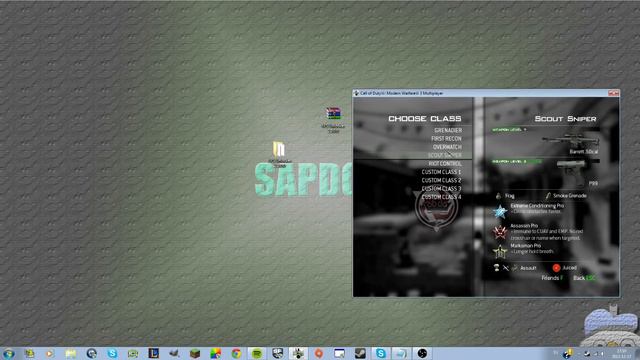Go Back using the ESC button
This screenshot has height=360, width=640.
[x=584, y=278]
